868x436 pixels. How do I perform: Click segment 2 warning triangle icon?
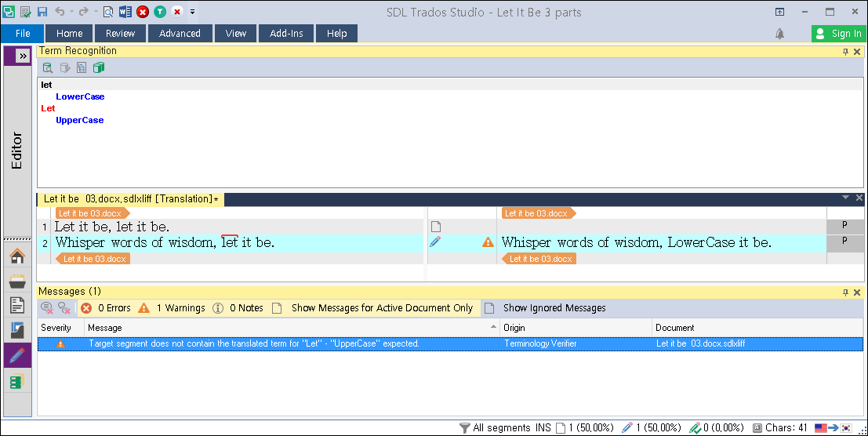[x=488, y=242]
